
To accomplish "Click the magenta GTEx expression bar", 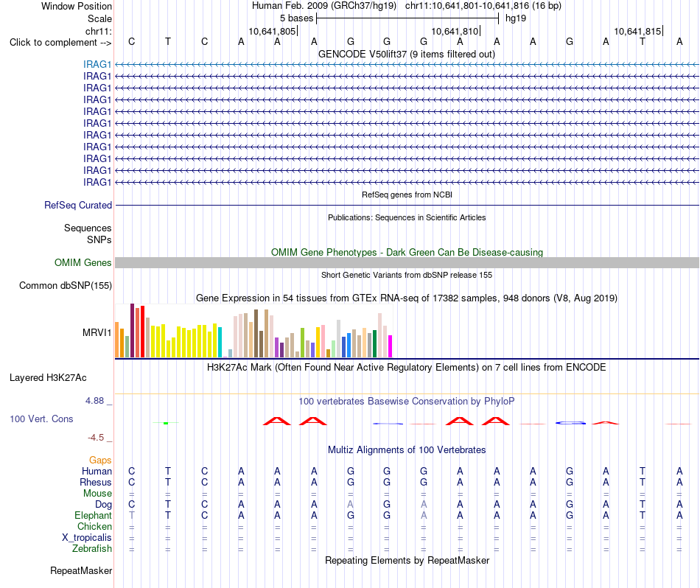I will (391, 346).
